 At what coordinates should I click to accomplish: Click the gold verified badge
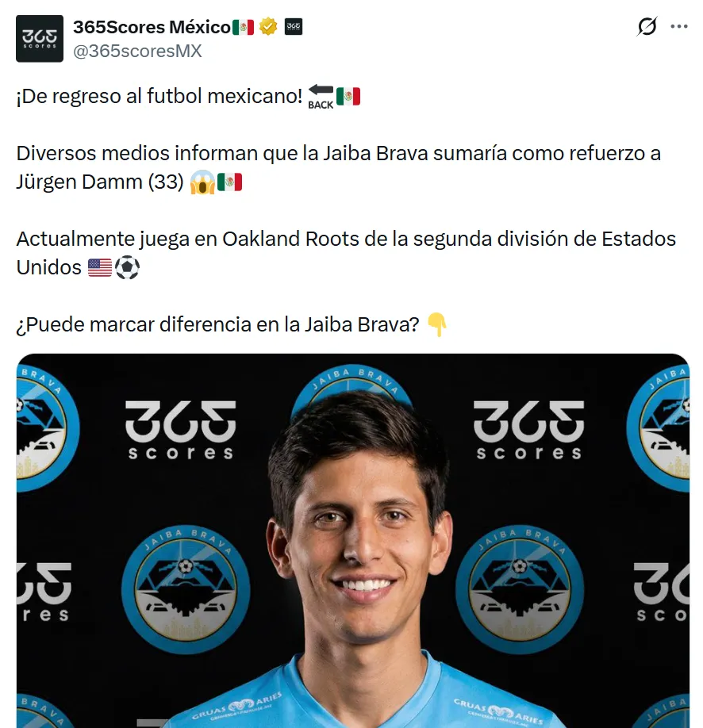tap(268, 27)
